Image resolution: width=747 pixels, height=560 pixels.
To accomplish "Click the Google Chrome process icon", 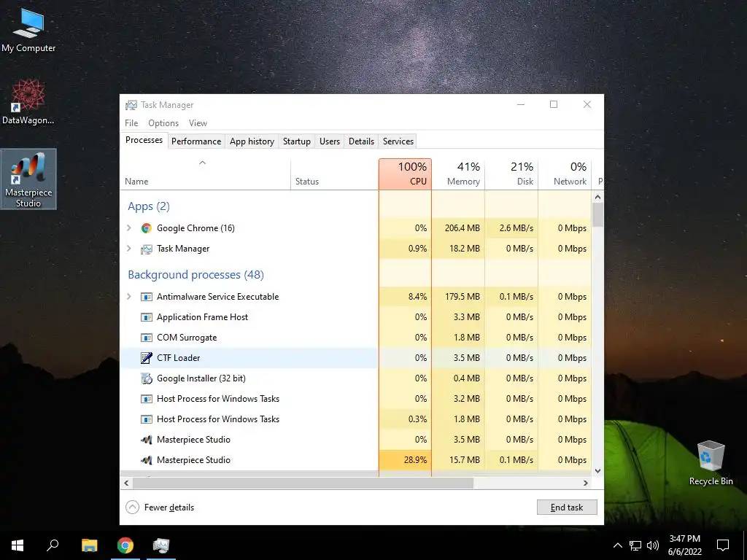I will pos(146,228).
